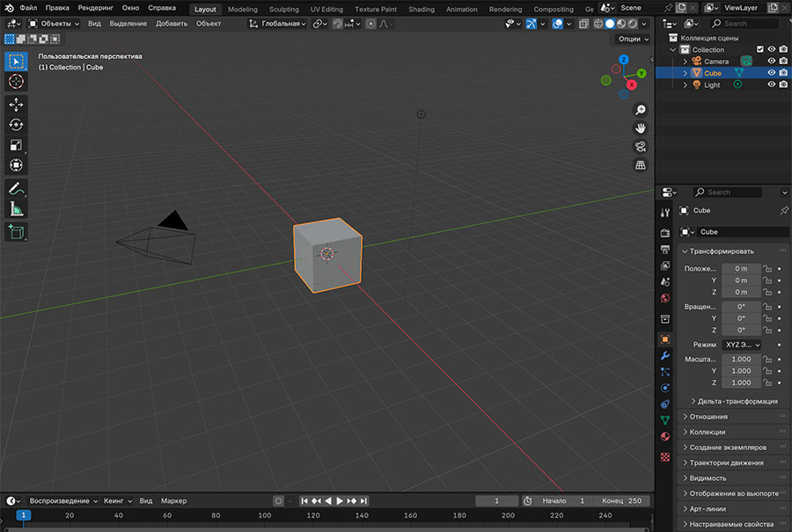Switch to the Shading workspace tab
Image resolution: width=792 pixels, height=532 pixels.
[422, 9]
